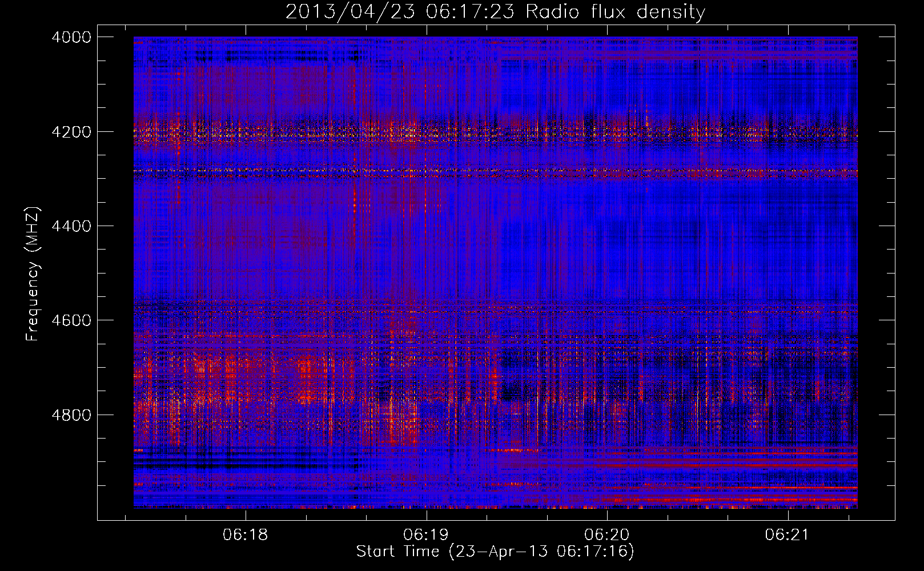Screen dimensions: 924x571
Task: Click the 4800 frequency tick label
Action: [x=71, y=415]
